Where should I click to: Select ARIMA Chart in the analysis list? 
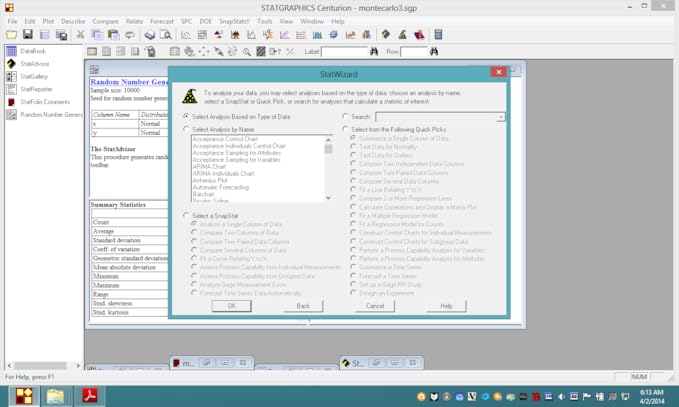coord(210,168)
